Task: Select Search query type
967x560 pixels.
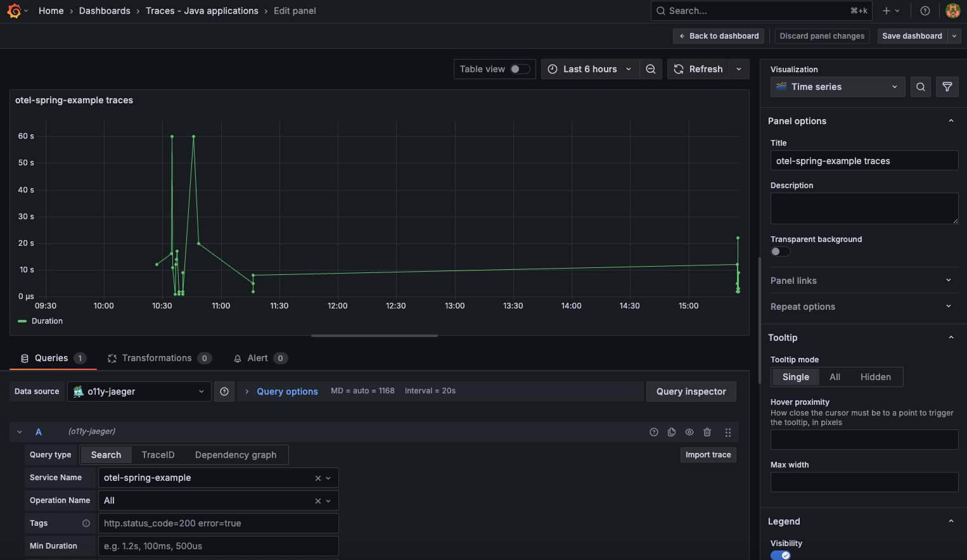Action: coord(106,455)
